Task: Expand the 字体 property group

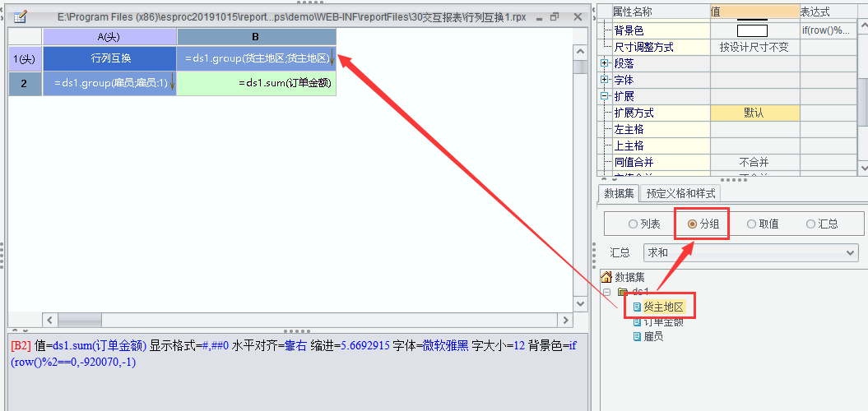Action: (x=605, y=81)
